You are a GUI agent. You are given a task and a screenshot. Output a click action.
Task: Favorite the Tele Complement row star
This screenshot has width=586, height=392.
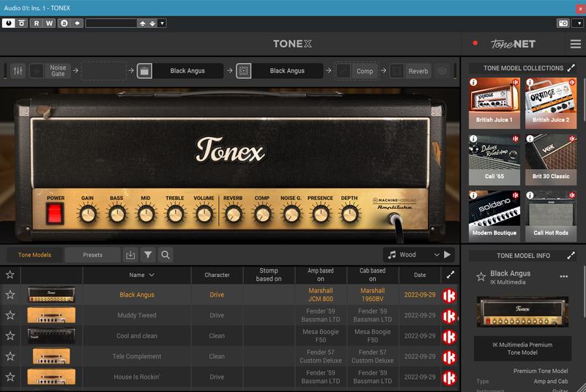pyautogui.click(x=10, y=356)
